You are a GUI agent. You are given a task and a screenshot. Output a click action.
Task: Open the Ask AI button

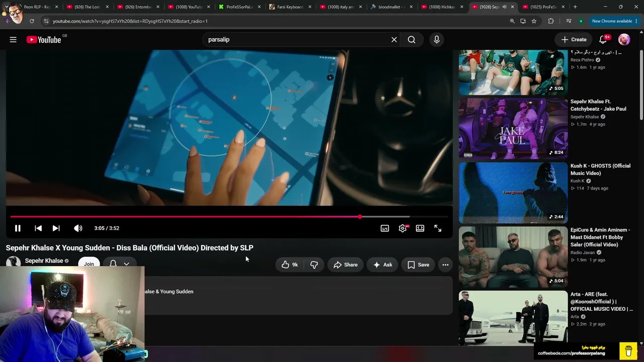pyautogui.click(x=382, y=265)
